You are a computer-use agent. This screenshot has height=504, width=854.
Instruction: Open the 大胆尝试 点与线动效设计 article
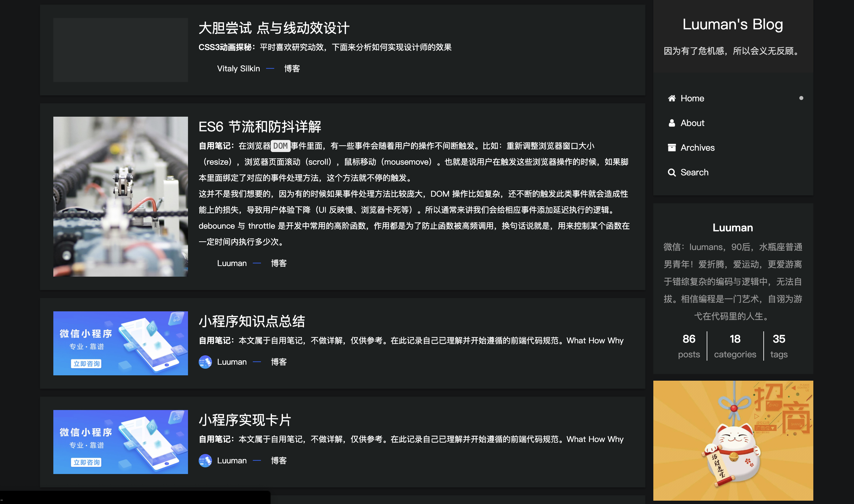pos(274,28)
